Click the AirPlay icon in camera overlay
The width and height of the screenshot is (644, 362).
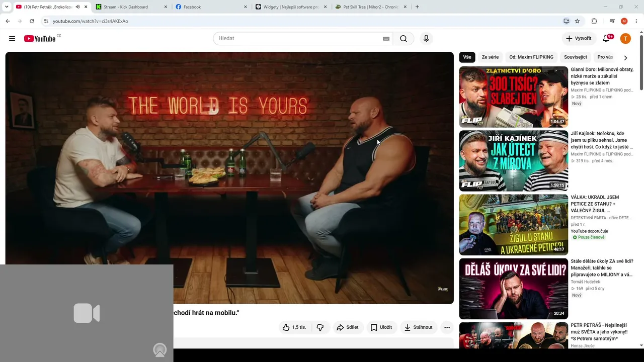point(160,350)
